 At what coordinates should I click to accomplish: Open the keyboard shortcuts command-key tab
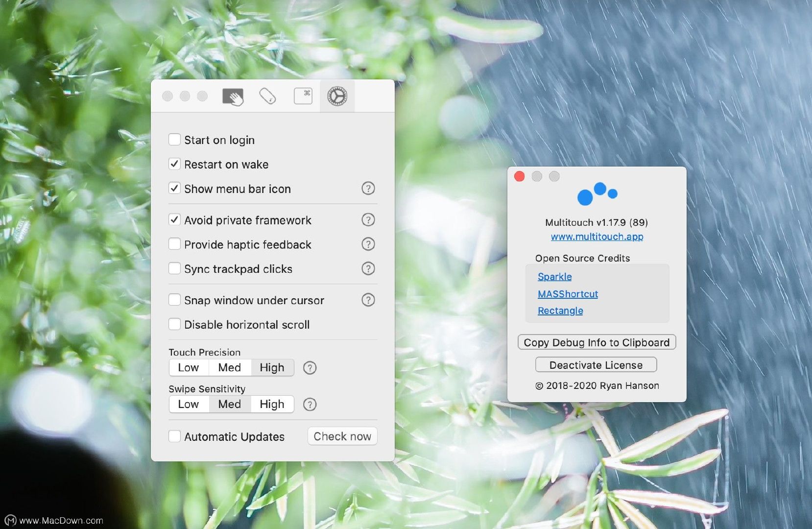[303, 96]
